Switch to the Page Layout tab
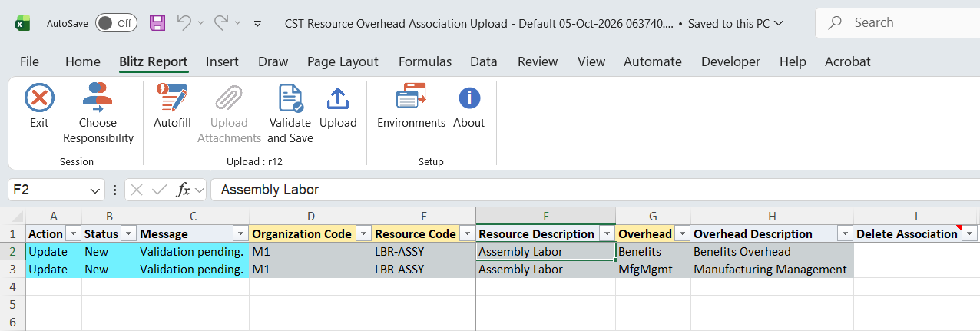The image size is (980, 331). pyautogui.click(x=343, y=61)
